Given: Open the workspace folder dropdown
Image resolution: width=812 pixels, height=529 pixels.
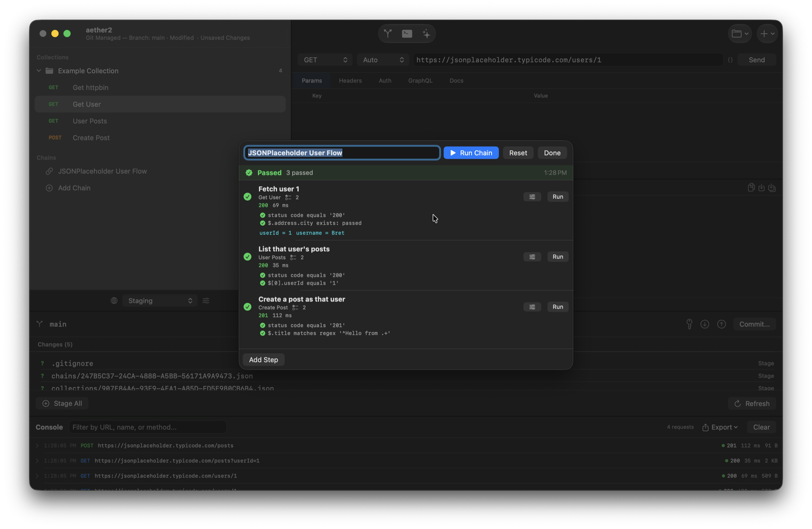Looking at the screenshot, I should tap(739, 33).
